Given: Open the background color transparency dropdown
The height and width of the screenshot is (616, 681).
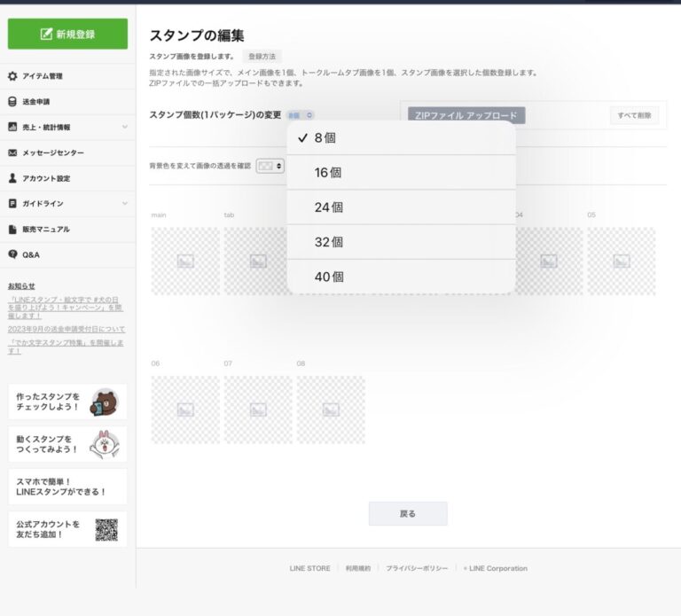Looking at the screenshot, I should pos(270,166).
